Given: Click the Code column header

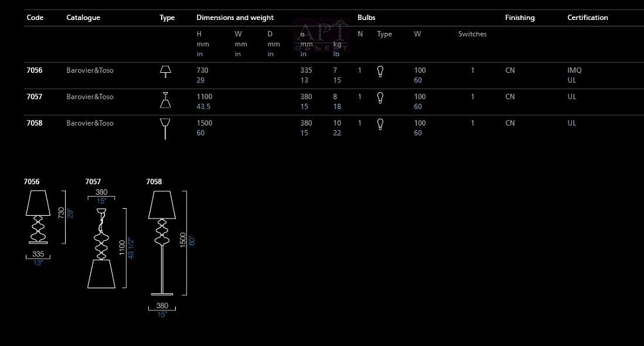Looking at the screenshot, I should tap(35, 18).
